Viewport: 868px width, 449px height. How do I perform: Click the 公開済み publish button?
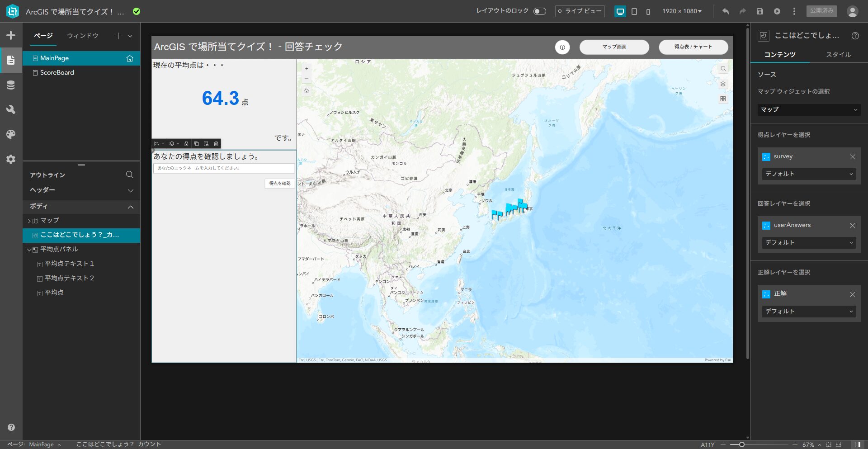pos(821,11)
